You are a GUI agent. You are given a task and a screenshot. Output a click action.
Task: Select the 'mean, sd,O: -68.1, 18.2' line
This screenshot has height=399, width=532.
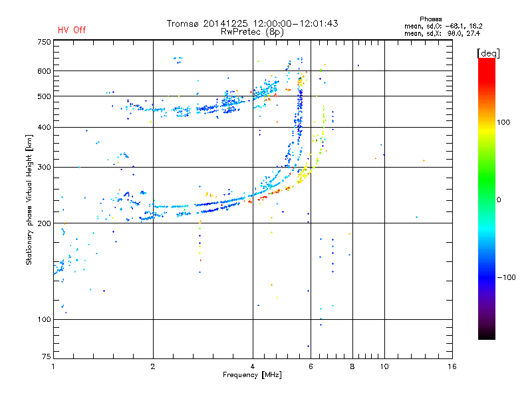tap(443, 26)
